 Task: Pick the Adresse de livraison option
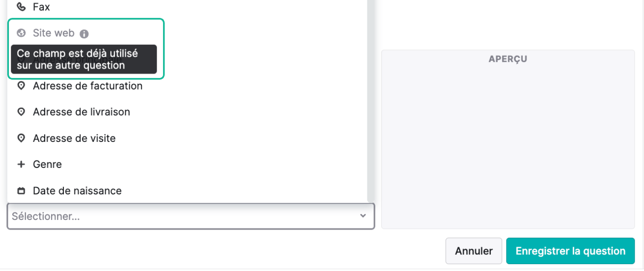187,112
